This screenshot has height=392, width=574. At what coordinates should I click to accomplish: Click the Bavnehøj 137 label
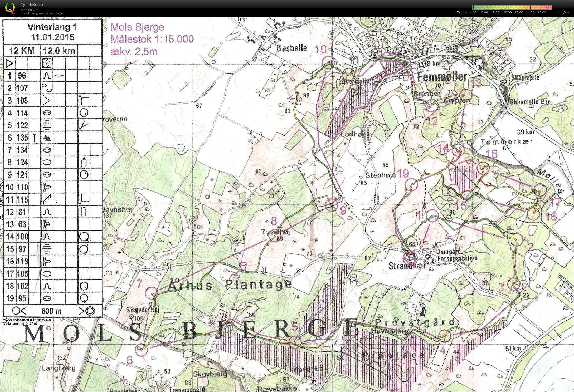coord(117,212)
